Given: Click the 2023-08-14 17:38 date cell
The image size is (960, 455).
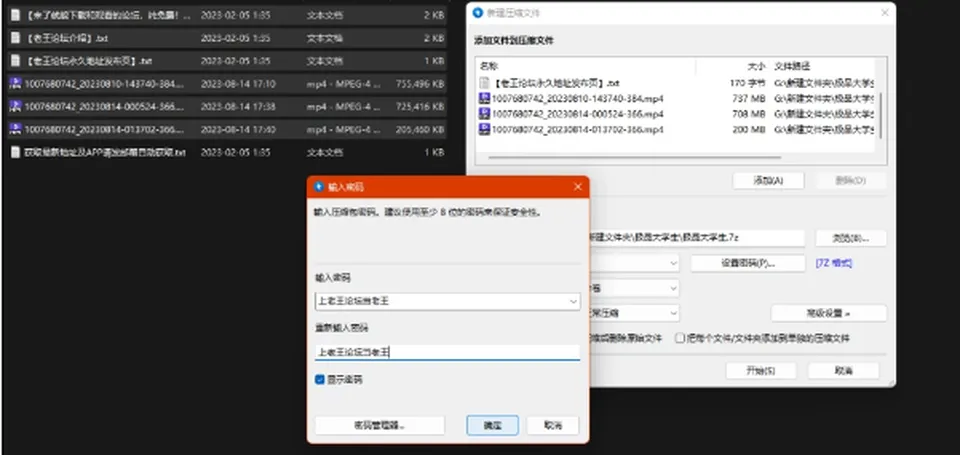Looking at the screenshot, I should pyautogui.click(x=238, y=107).
